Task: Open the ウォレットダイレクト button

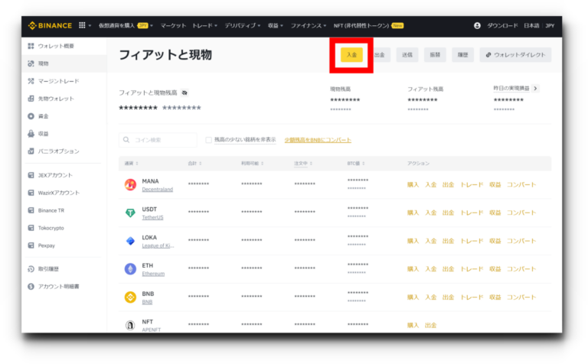Action: pos(515,55)
